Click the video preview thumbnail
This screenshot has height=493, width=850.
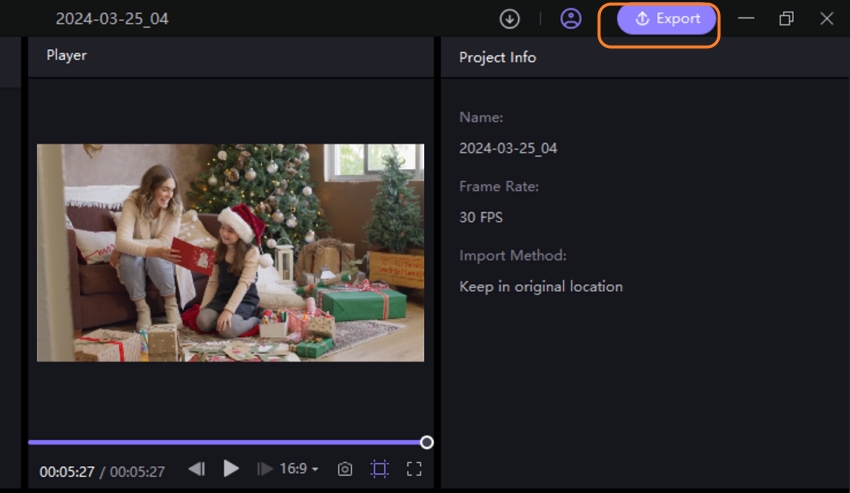coord(230,253)
